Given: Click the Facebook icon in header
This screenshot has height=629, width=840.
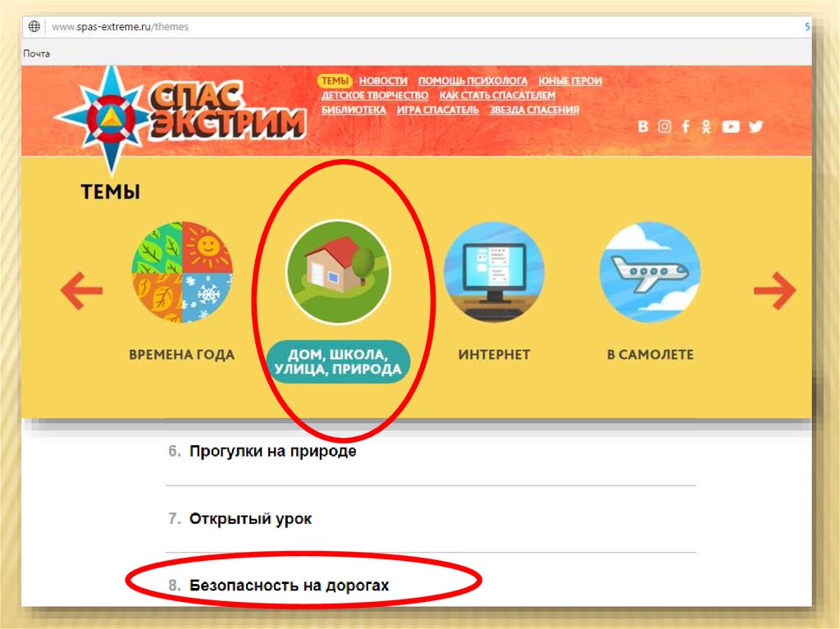Looking at the screenshot, I should pyautogui.click(x=685, y=126).
